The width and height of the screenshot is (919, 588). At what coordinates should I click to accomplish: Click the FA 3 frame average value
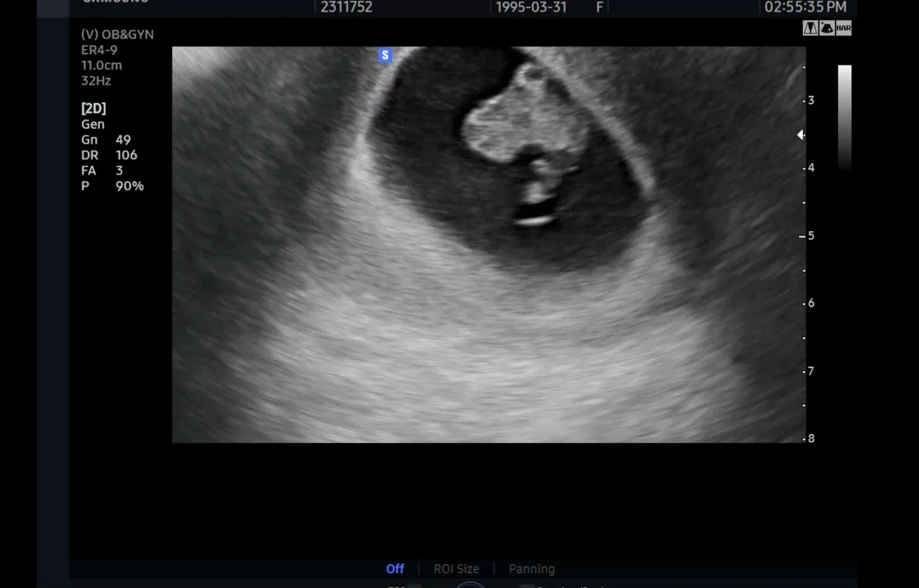click(102, 170)
